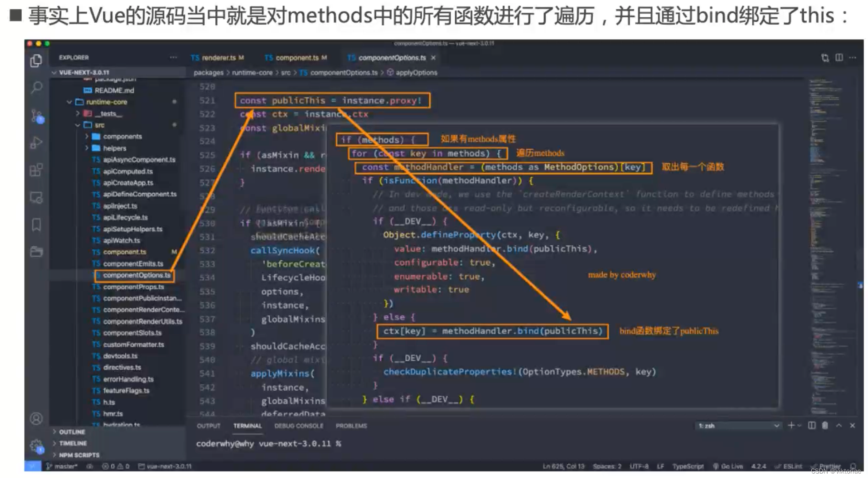
Task: Switch to component.ts editor tab
Action: click(296, 58)
